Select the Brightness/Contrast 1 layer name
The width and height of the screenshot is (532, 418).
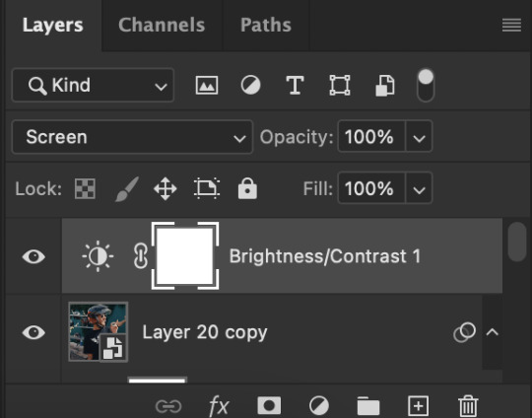point(325,256)
